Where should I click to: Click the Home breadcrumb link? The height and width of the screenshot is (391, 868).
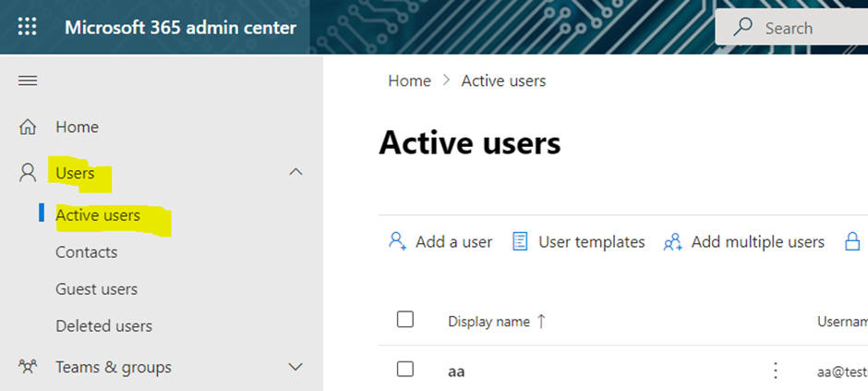(410, 80)
